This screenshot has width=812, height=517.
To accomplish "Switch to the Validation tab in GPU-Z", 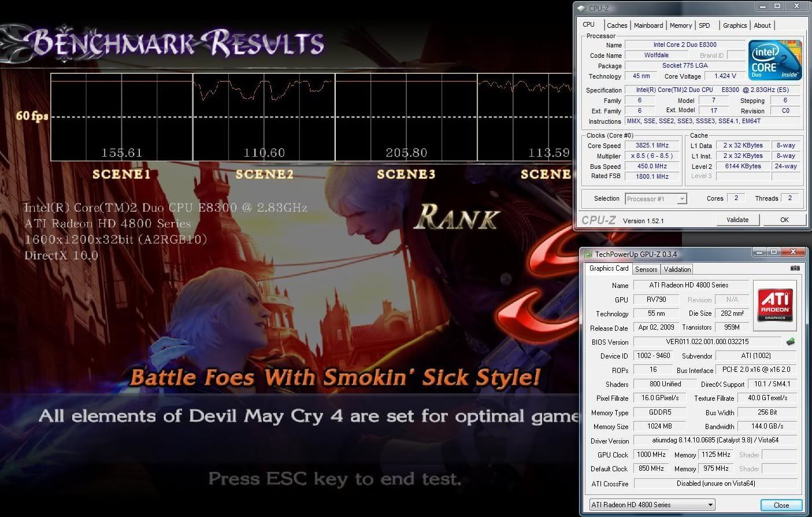I will (x=677, y=269).
